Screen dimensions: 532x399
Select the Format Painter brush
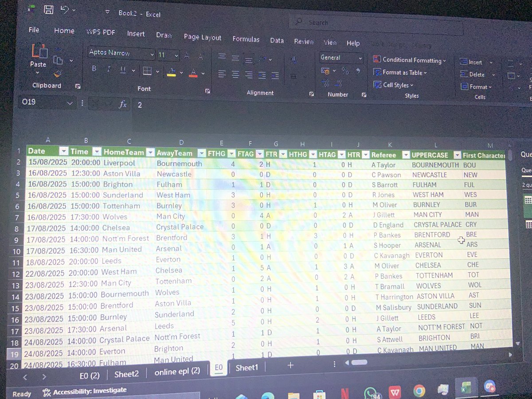point(58,74)
